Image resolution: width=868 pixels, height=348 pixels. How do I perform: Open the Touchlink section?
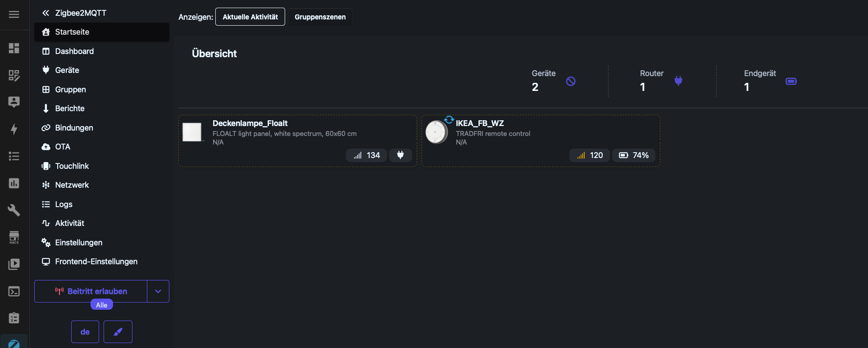tap(72, 166)
